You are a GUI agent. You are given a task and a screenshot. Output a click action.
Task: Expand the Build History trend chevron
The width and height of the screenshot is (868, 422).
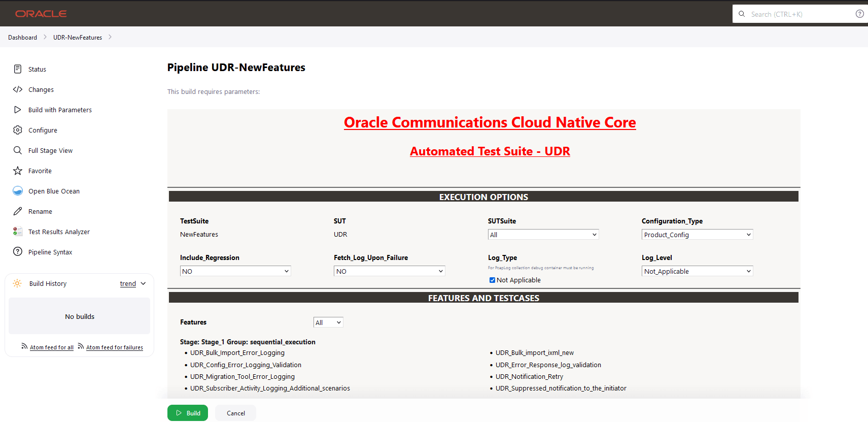tap(143, 283)
